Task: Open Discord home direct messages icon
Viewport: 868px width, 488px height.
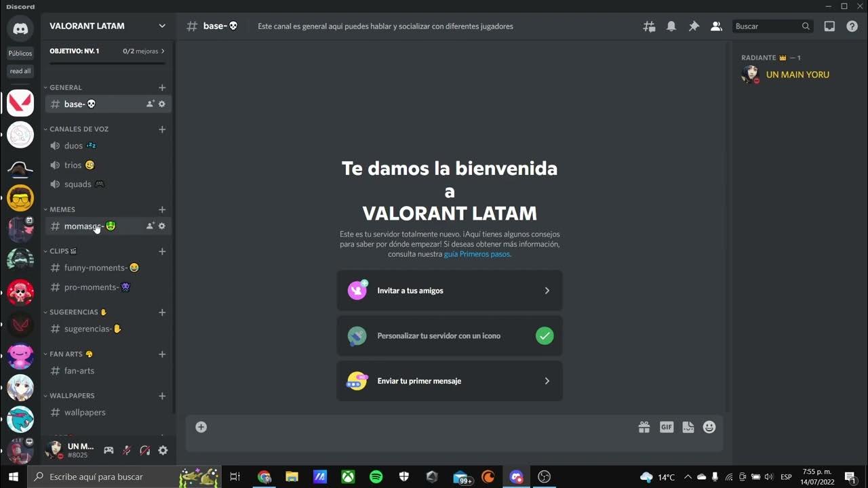Action: (20, 28)
